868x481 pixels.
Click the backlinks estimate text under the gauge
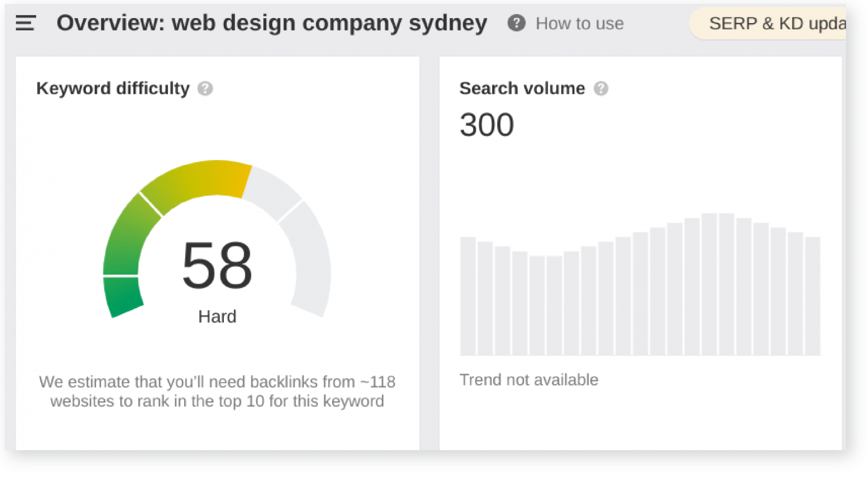click(217, 391)
